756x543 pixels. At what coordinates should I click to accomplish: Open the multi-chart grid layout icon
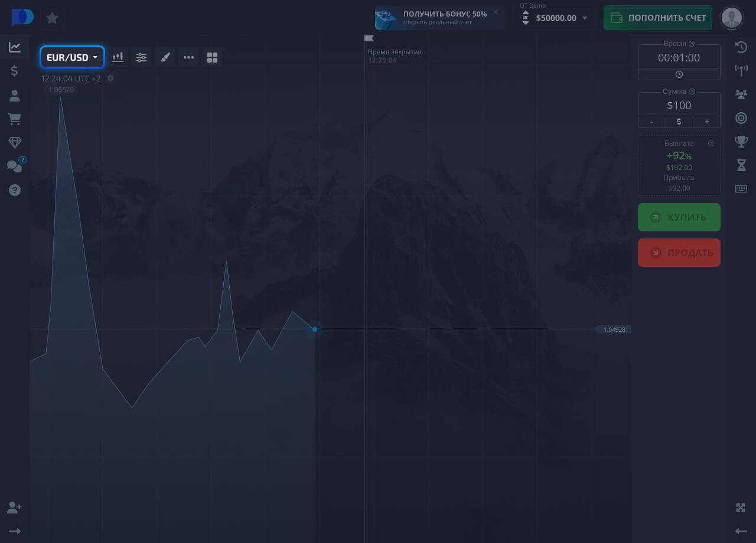pyautogui.click(x=213, y=57)
